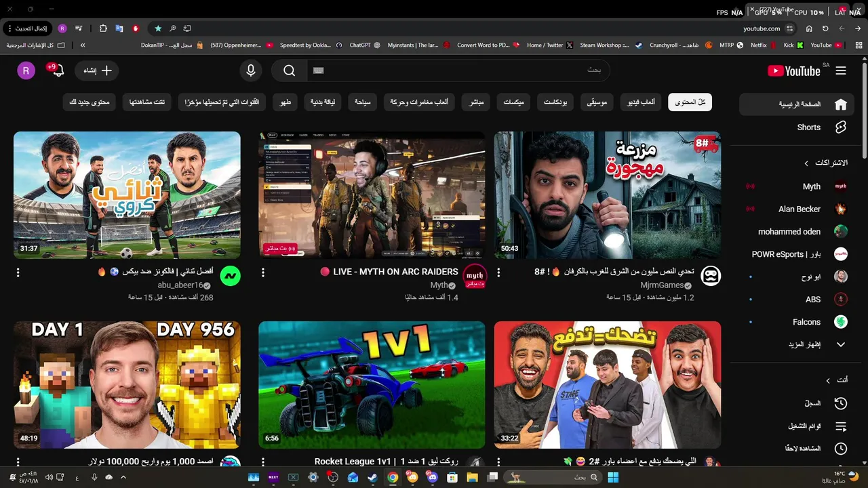Open Discord from the Windows taskbar
868x488 pixels.
433,477
